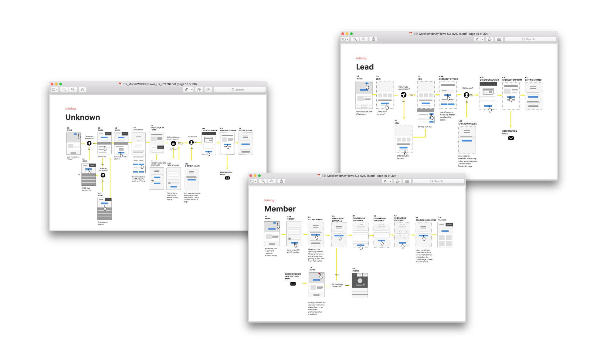Zoom out in the Lead page window

(x=355, y=39)
